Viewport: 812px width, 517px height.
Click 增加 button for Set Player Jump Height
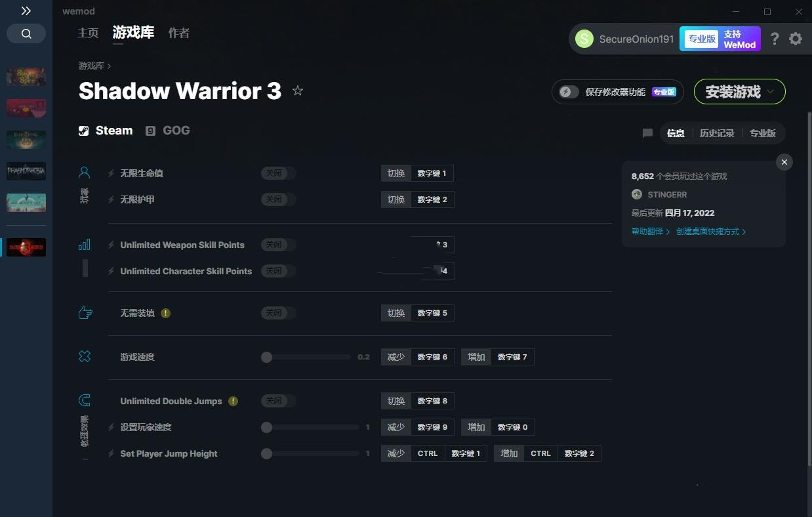point(509,453)
